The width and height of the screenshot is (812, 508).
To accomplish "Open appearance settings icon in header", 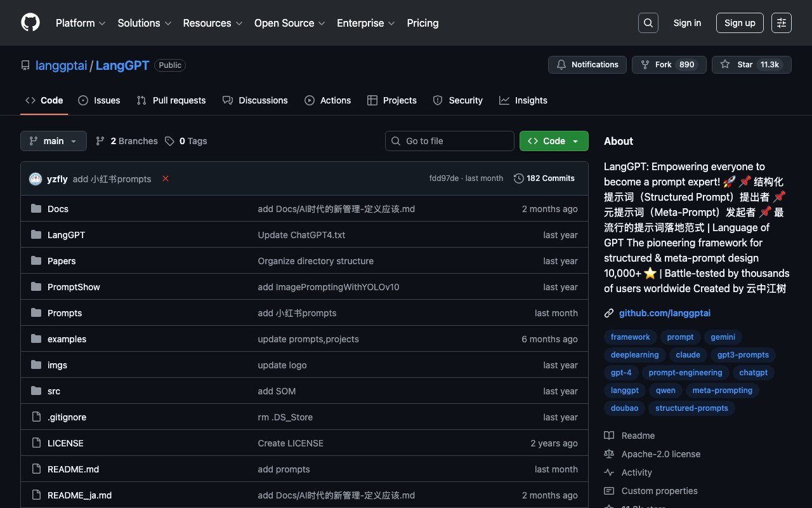I will coord(781,23).
